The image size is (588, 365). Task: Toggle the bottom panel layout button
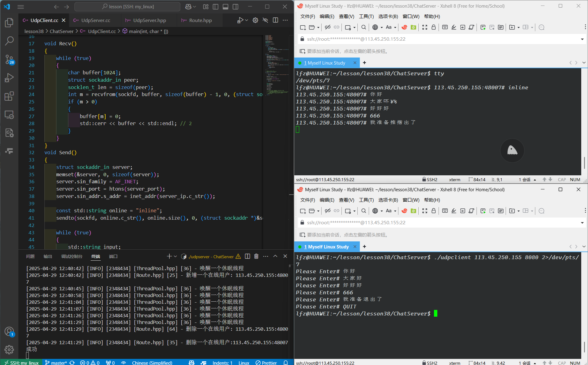(225, 6)
